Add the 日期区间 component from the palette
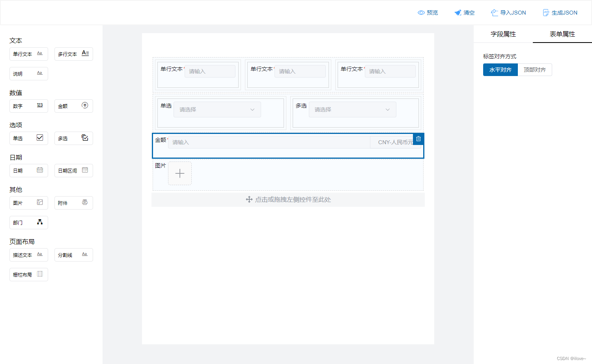This screenshot has width=592, height=364. pos(74,171)
